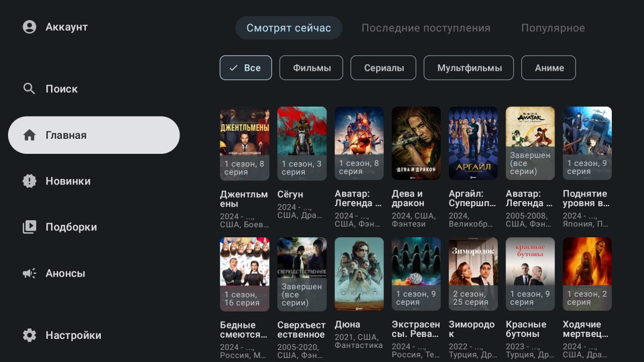The height and width of the screenshot is (362, 644).
Task: Click the Дева и дракон title
Action: (x=408, y=199)
